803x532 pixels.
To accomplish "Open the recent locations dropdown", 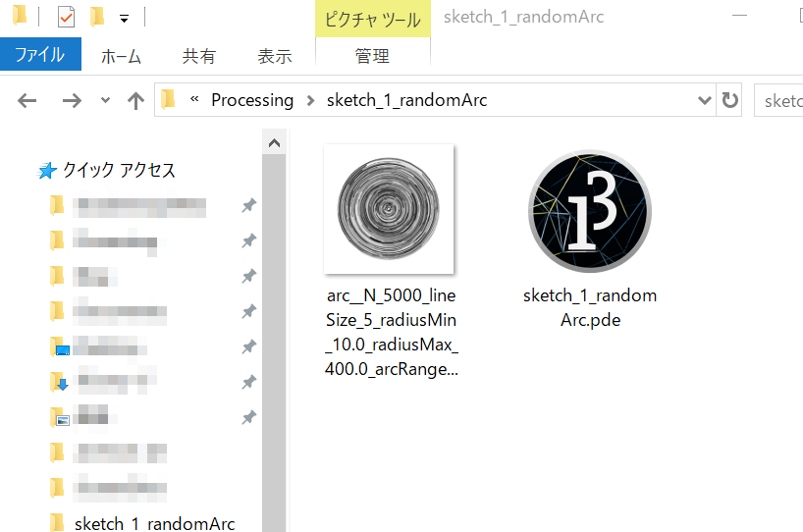I will click(x=105, y=100).
